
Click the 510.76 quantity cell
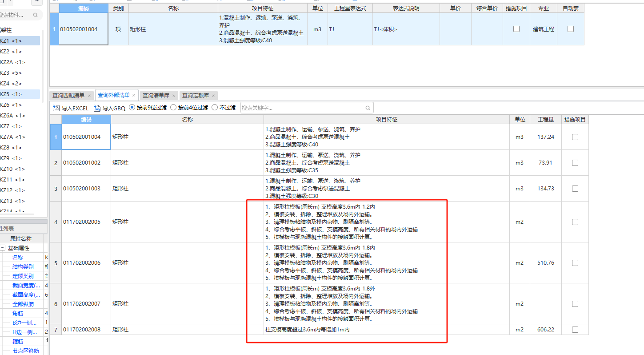pyautogui.click(x=546, y=263)
